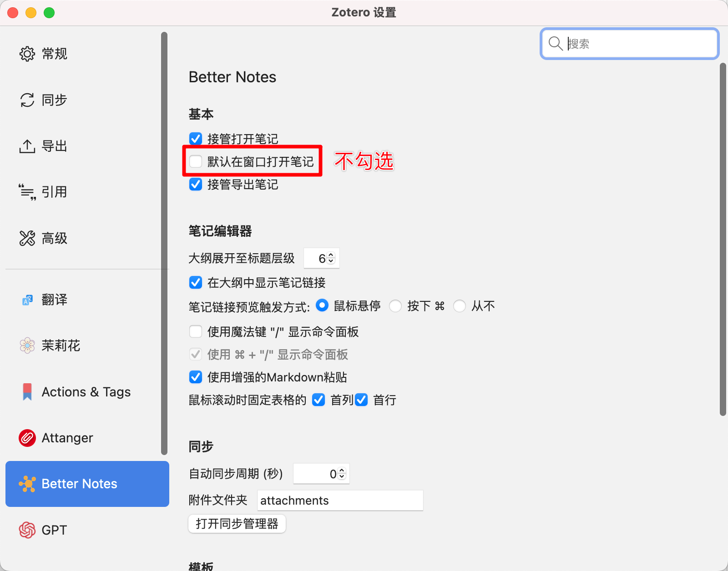Viewport: 728px width, 571px height.
Task: Open the 导出 export icon
Action: pyautogui.click(x=27, y=146)
